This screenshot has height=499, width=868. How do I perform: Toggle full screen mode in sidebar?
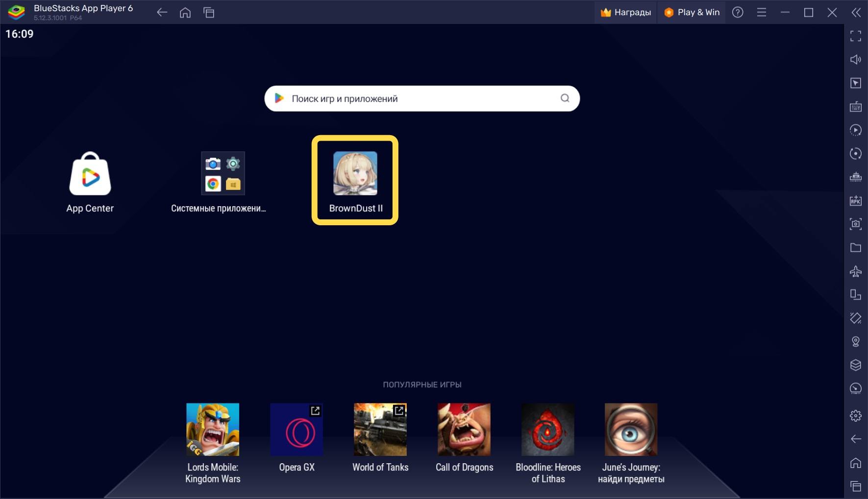[856, 36]
